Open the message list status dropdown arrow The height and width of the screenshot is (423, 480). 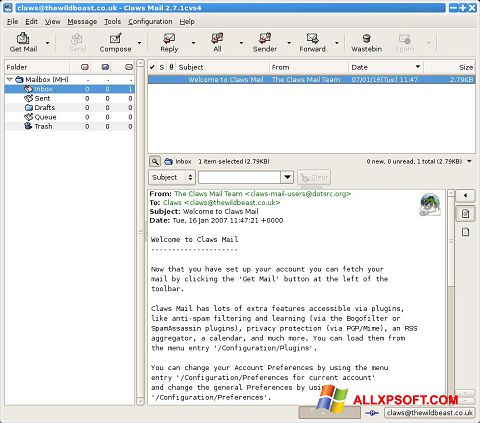[469, 161]
